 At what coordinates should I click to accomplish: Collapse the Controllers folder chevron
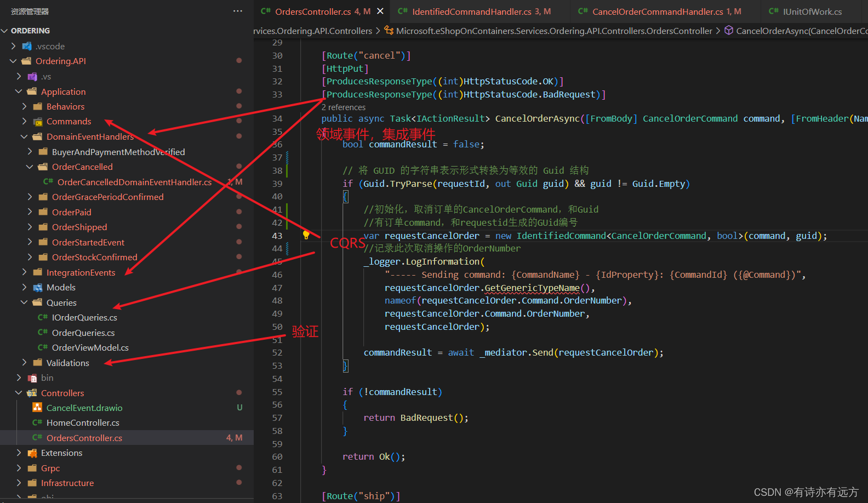19,393
